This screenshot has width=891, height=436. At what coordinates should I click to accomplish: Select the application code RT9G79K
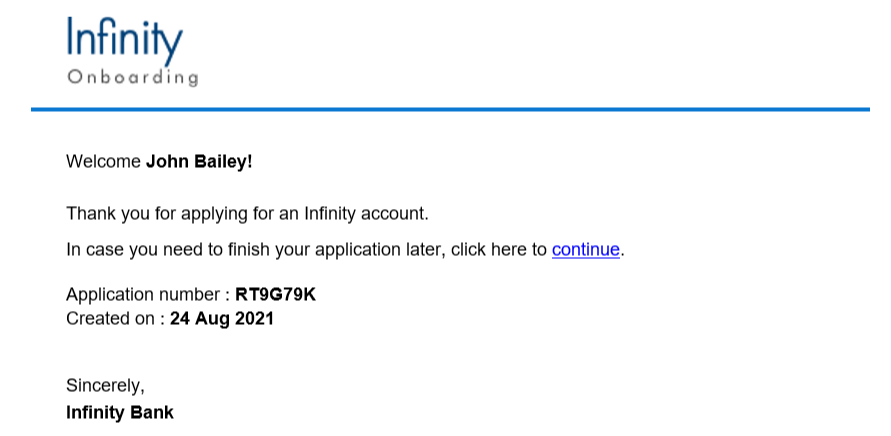(x=275, y=295)
